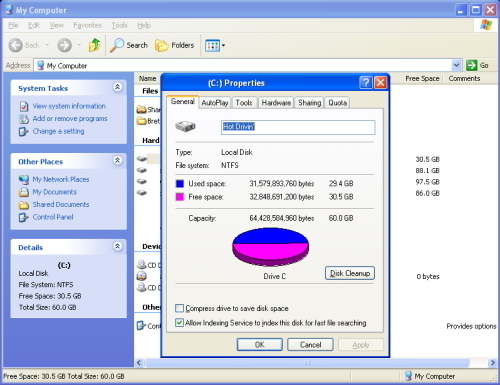Click the Name column header
The image size is (500, 385).
point(148,78)
